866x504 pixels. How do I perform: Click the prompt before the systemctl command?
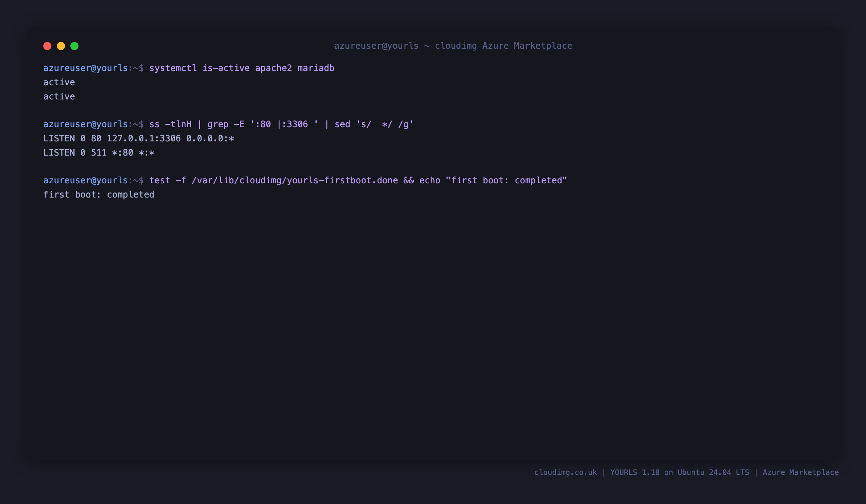tap(93, 68)
